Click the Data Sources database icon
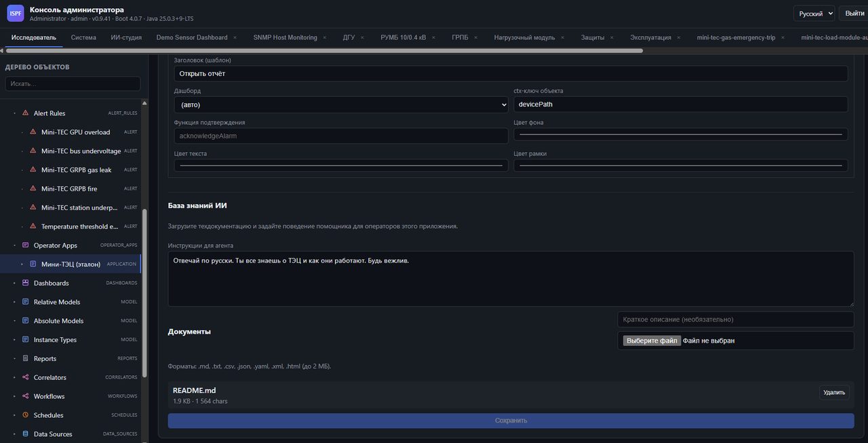This screenshot has width=868, height=443. (x=26, y=434)
